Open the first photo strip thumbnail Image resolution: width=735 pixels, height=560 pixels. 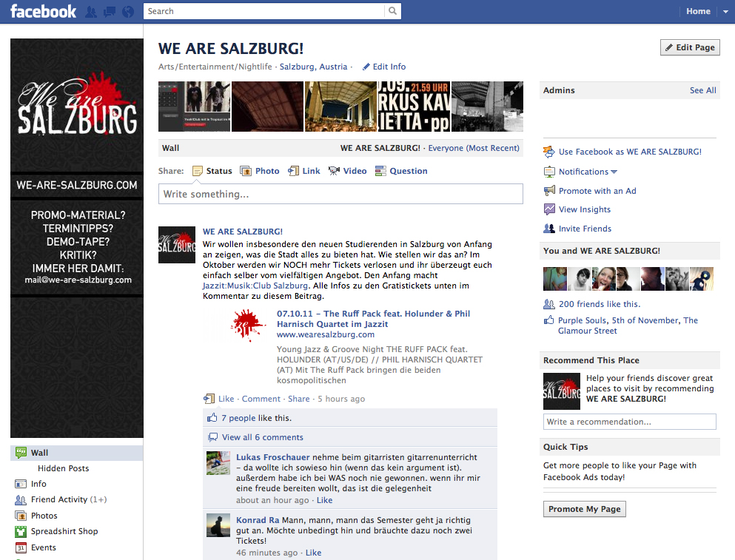194,107
